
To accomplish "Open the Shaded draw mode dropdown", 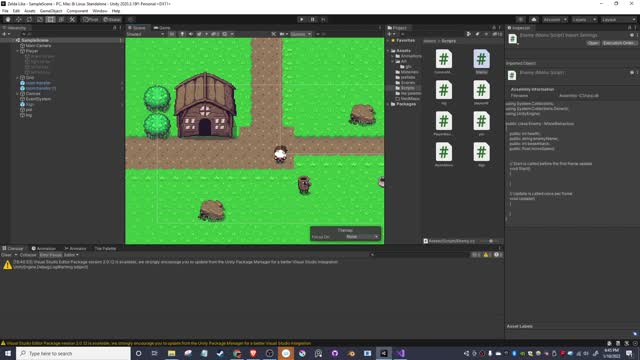I will [x=145, y=34].
